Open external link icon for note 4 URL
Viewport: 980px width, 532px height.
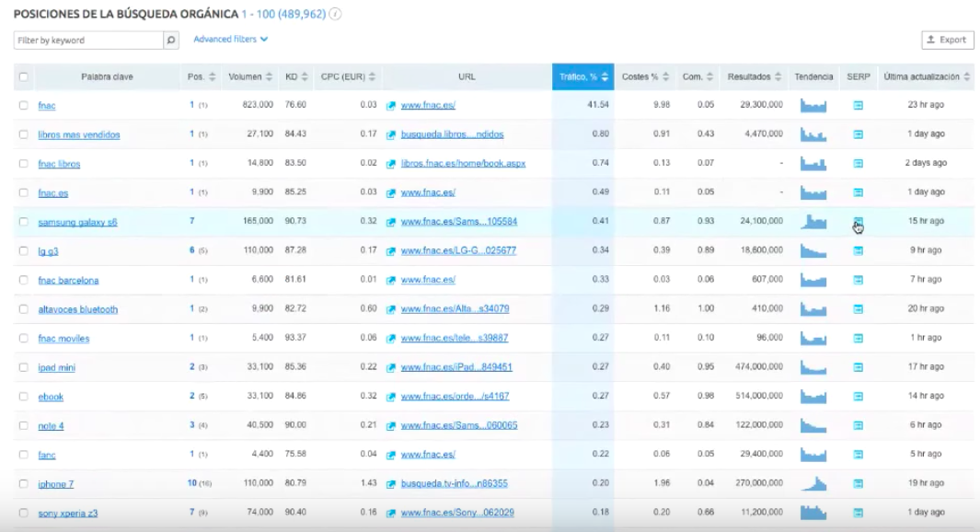pyautogui.click(x=391, y=426)
